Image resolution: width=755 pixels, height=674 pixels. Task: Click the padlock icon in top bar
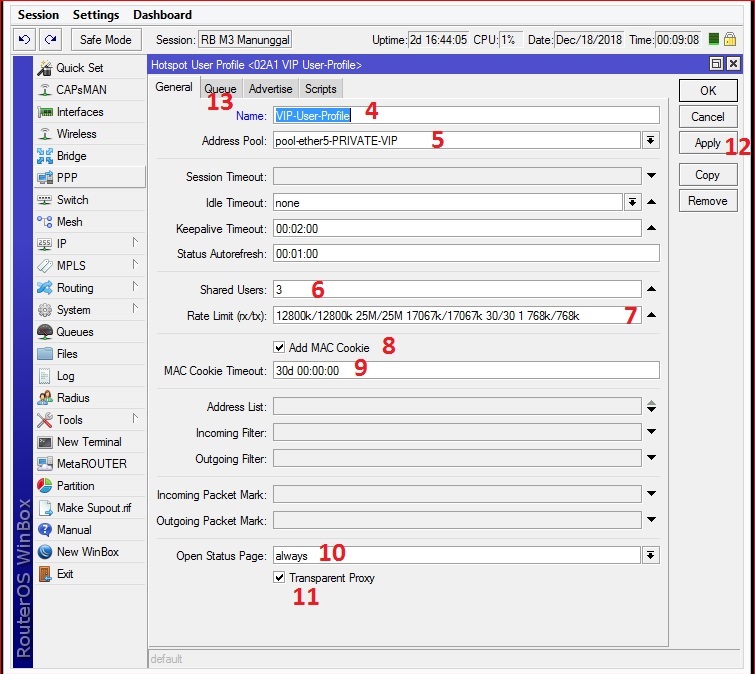click(x=730, y=39)
